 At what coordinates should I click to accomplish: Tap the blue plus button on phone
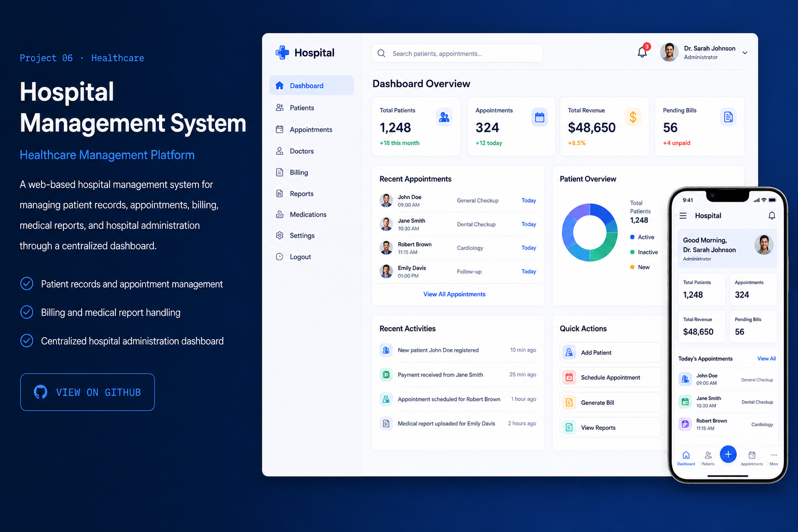coord(728,454)
